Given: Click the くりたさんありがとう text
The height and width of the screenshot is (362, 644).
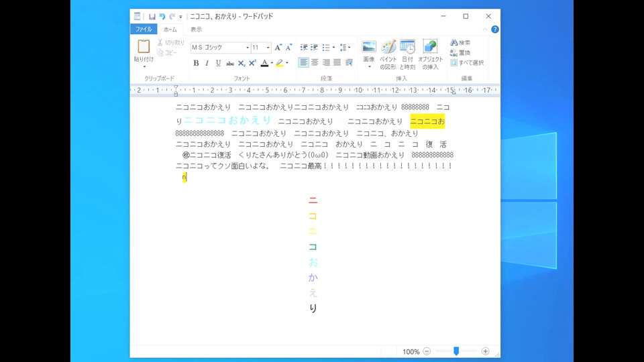Looking at the screenshot, I should point(273,155).
